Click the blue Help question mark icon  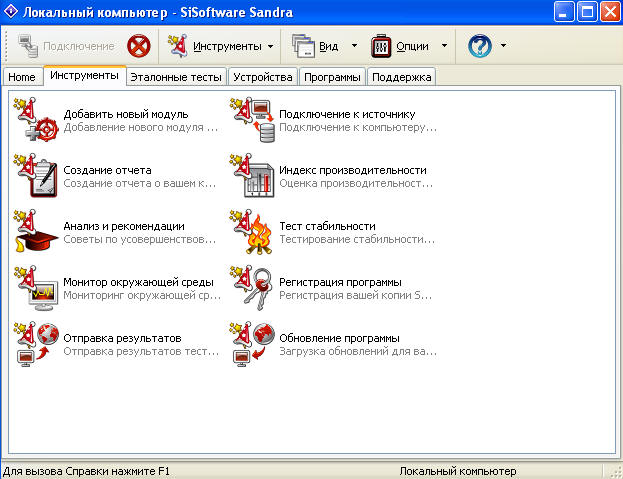[x=480, y=46]
